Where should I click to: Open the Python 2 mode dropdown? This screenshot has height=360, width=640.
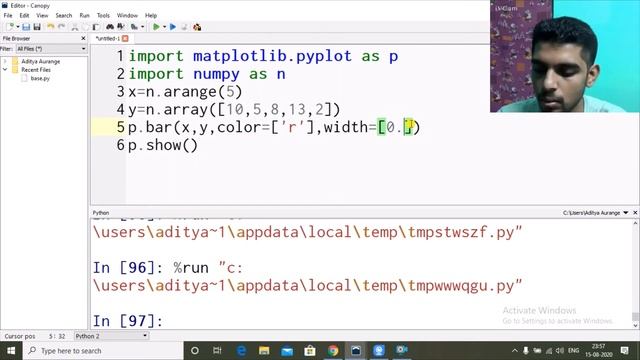tap(111, 336)
